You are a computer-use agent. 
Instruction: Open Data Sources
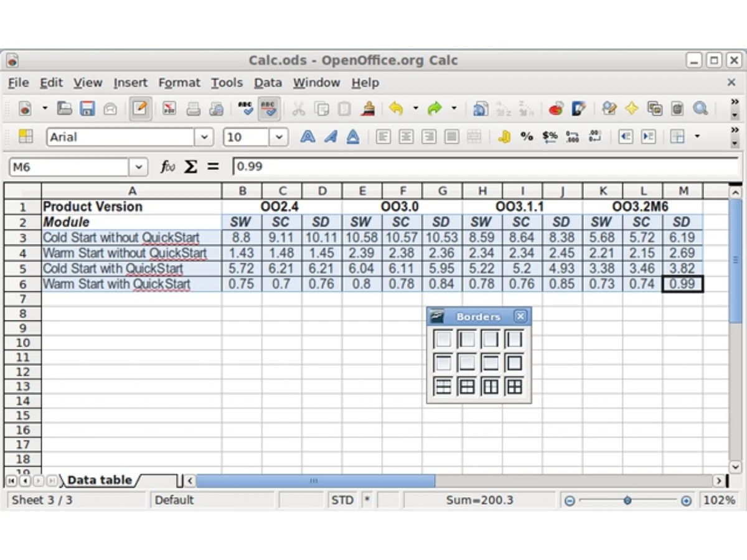(677, 109)
